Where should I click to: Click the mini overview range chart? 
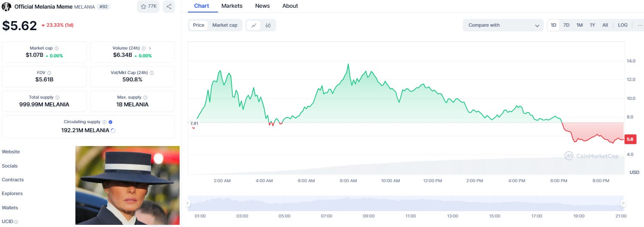(405, 203)
